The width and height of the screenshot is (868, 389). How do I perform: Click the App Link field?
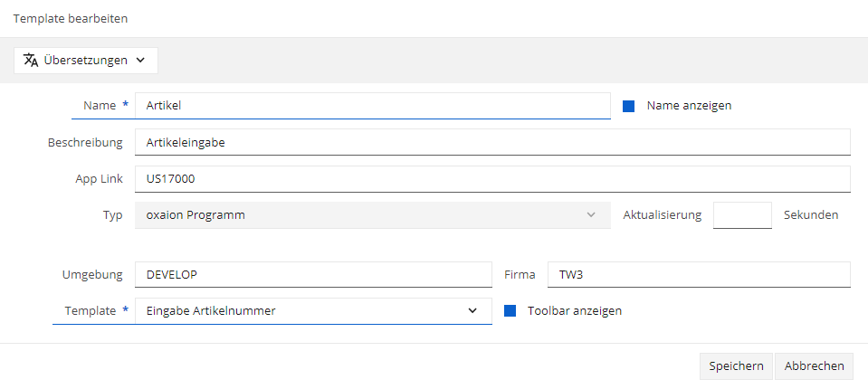492,179
